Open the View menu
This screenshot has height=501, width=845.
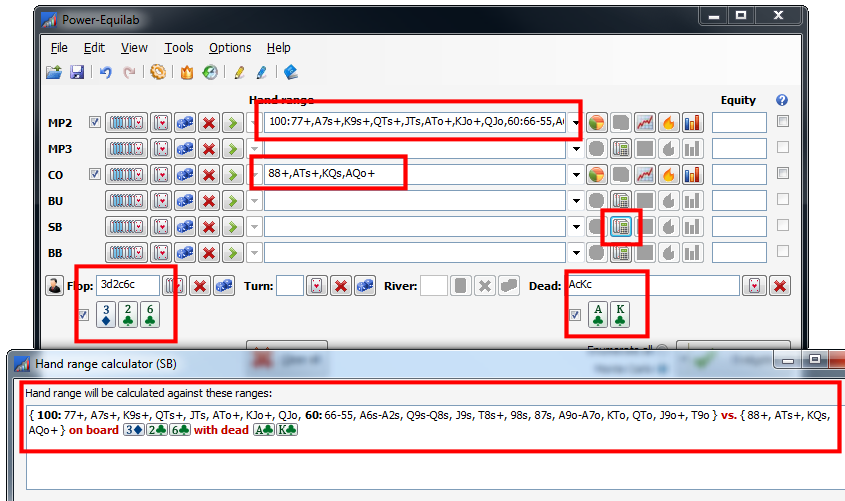point(134,47)
